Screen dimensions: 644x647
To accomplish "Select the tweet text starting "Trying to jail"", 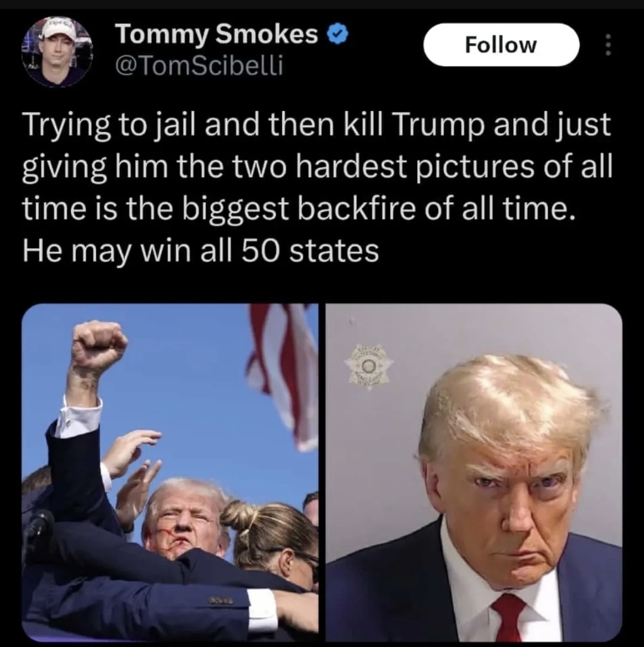I will (x=318, y=188).
